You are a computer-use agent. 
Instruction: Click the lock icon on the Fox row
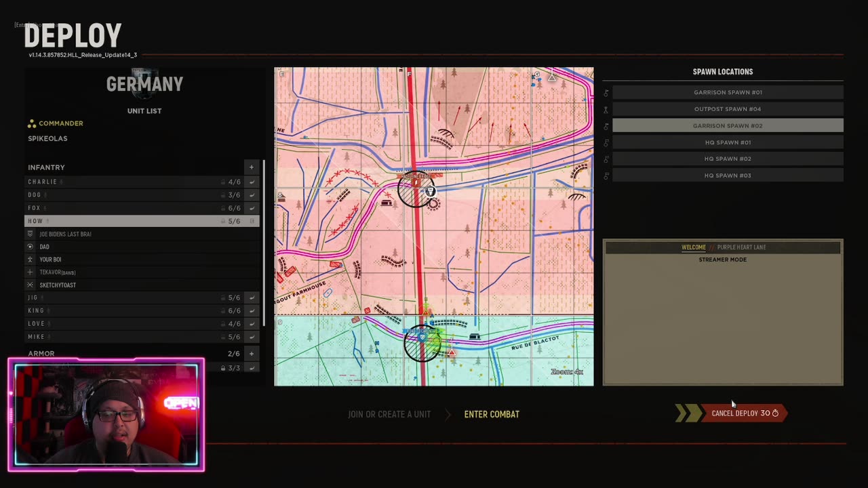222,208
